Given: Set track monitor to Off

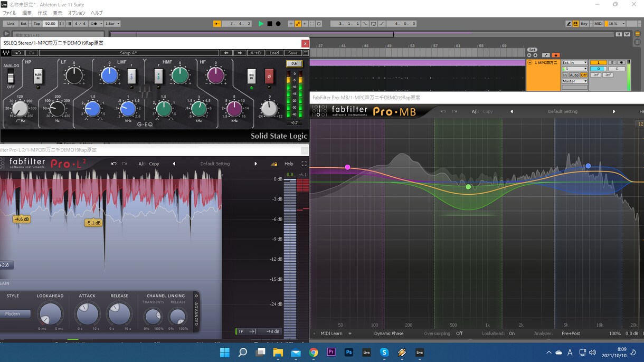Looking at the screenshot, I should [x=584, y=75].
